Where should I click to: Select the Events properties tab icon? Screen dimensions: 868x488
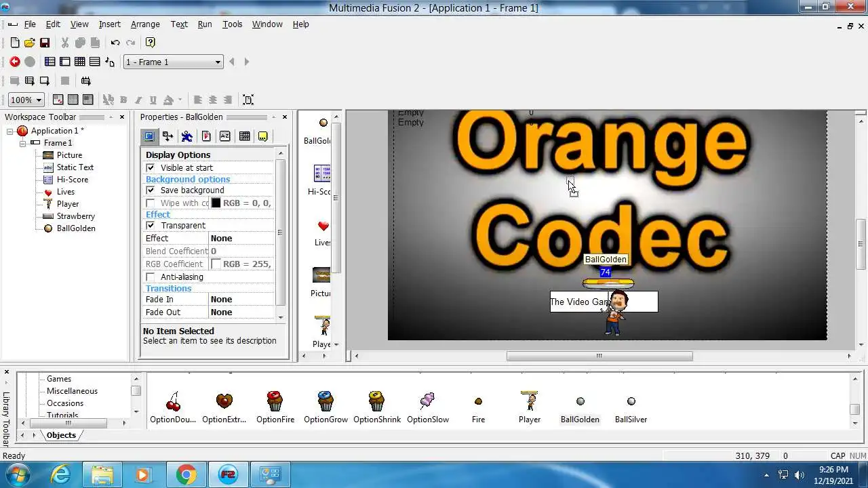click(244, 136)
